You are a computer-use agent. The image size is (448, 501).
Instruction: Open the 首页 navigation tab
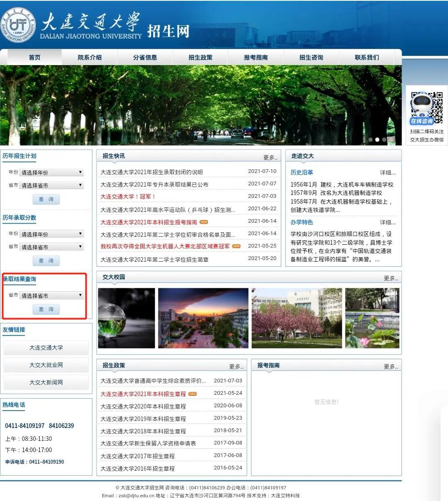click(34, 57)
